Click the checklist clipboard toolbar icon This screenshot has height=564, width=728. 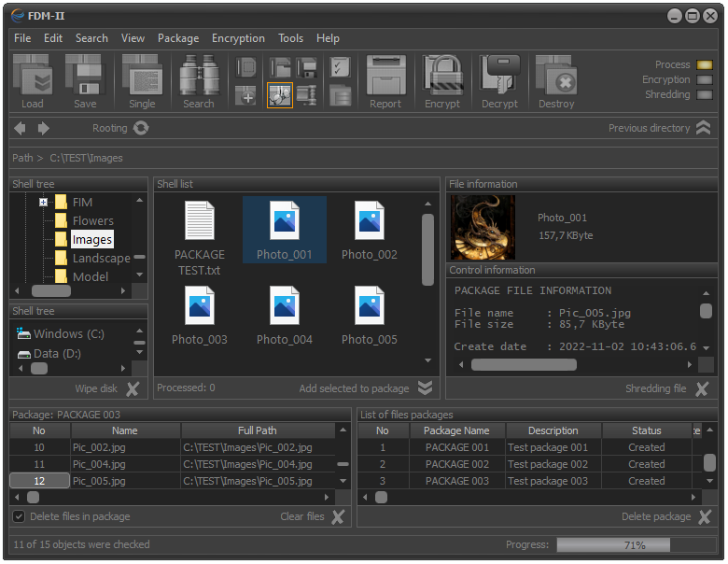(341, 67)
